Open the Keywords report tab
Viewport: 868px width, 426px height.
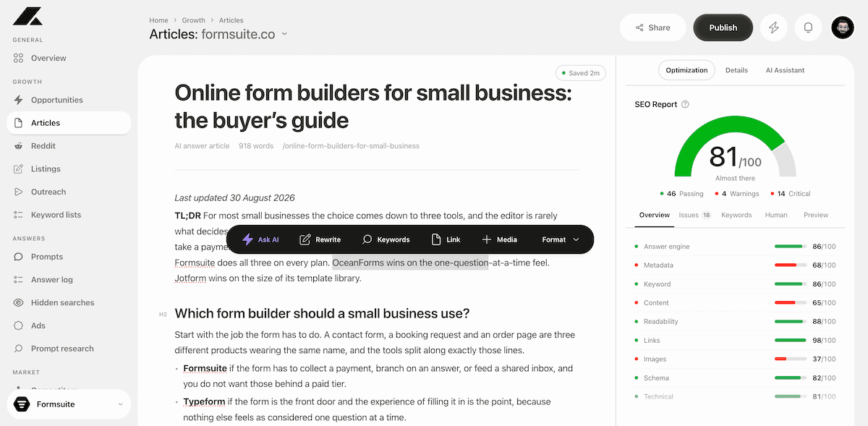click(x=736, y=215)
